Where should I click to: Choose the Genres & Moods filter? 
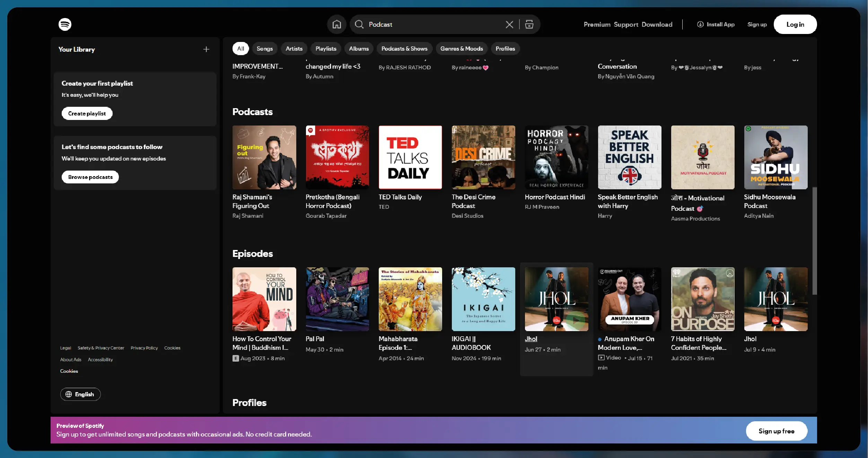461,49
